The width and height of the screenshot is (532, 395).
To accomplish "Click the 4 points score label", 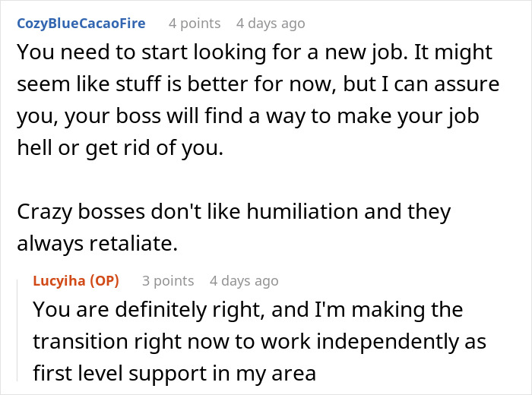I will click(195, 24).
